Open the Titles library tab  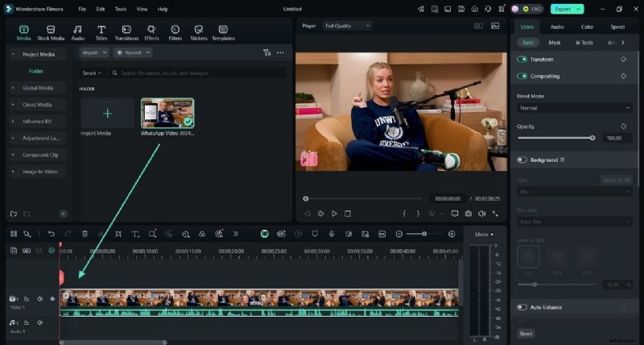tap(101, 32)
